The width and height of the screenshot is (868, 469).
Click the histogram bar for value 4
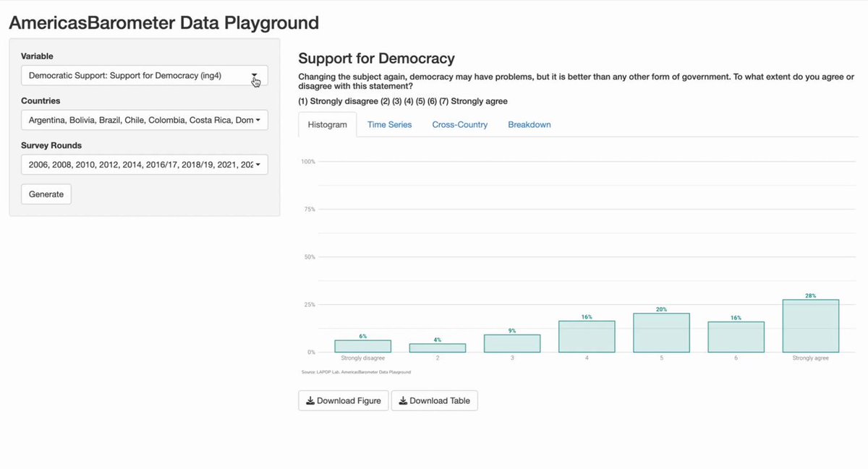tap(587, 337)
